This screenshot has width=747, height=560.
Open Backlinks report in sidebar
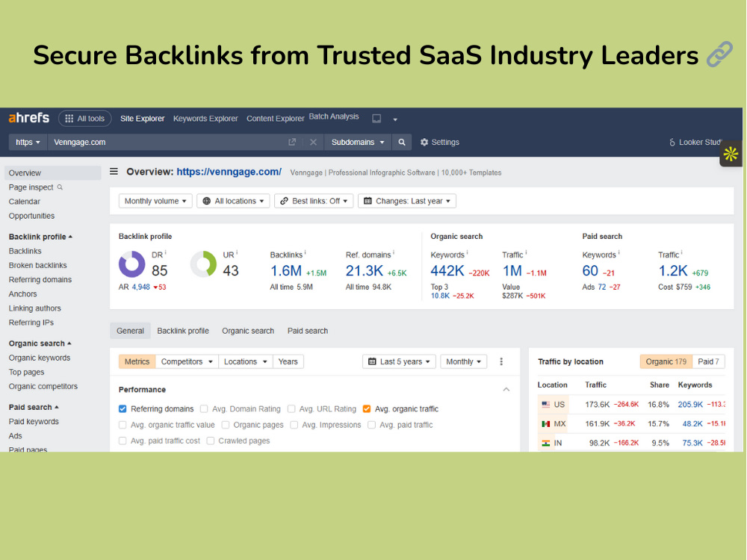[x=25, y=251]
